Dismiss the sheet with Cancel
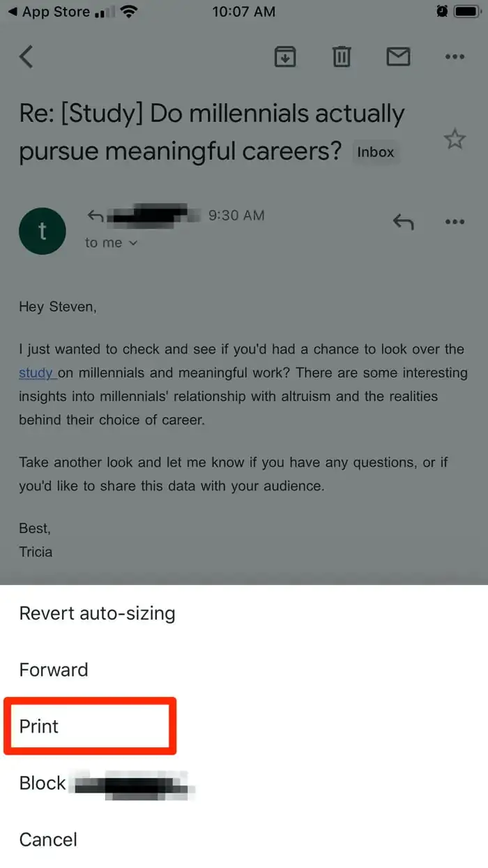Viewport: 488px width, 868px height. pos(48,839)
